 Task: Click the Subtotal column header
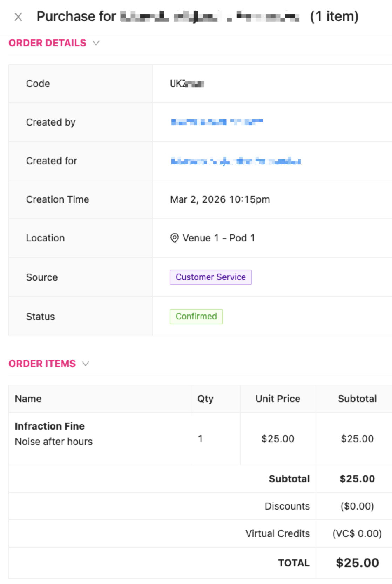(357, 399)
